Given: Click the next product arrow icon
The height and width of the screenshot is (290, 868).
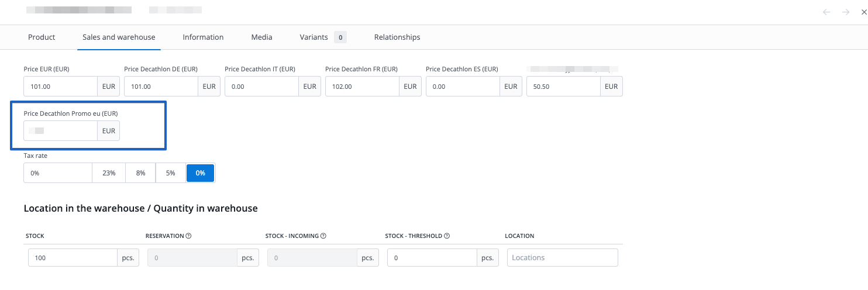Looking at the screenshot, I should [846, 12].
